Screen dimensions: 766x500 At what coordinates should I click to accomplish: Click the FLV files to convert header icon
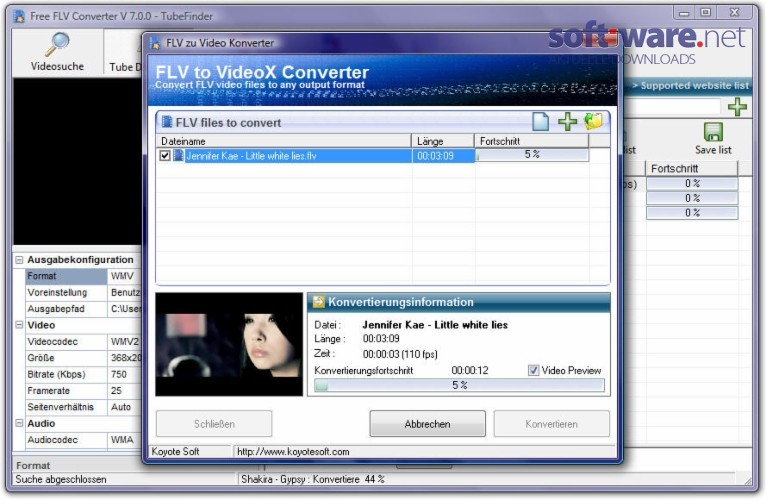coord(167,122)
